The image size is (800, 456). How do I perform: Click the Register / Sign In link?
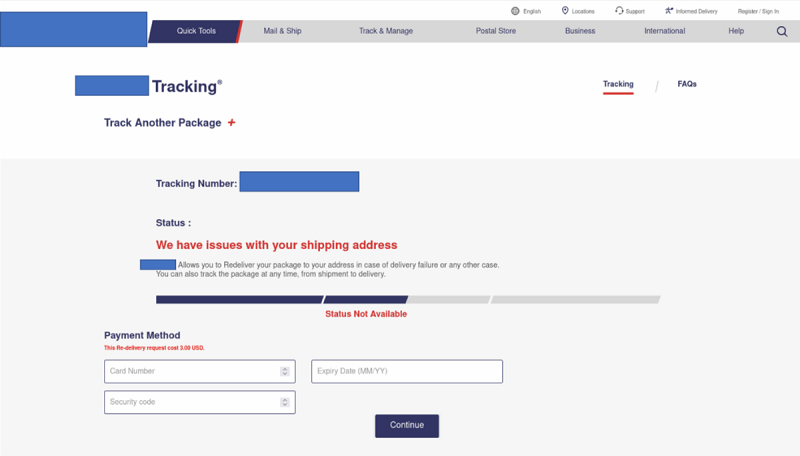click(x=758, y=11)
